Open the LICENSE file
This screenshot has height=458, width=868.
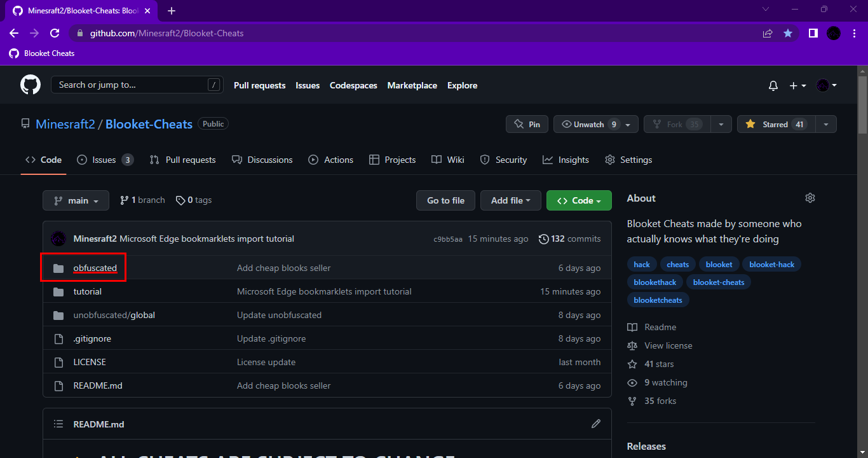tap(90, 362)
